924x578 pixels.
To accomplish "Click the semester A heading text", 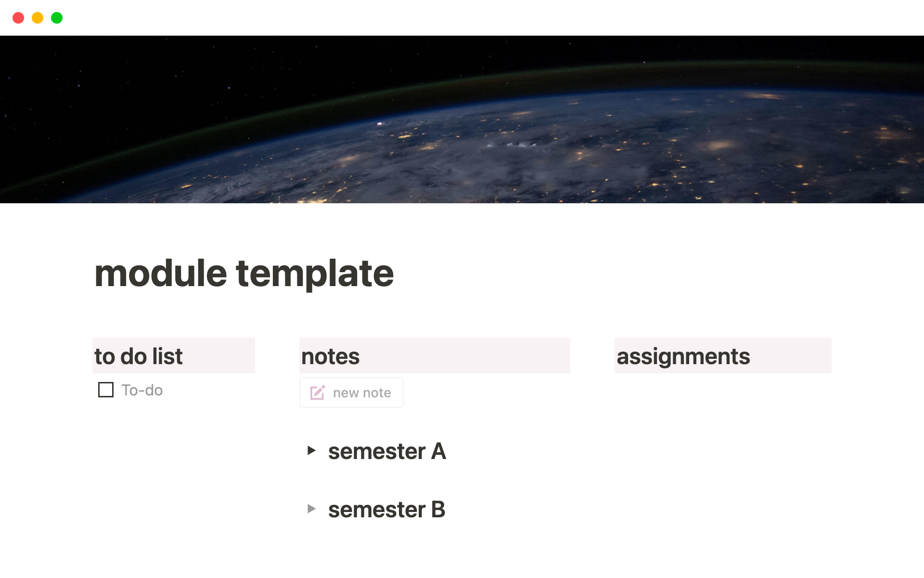I will tap(387, 451).
